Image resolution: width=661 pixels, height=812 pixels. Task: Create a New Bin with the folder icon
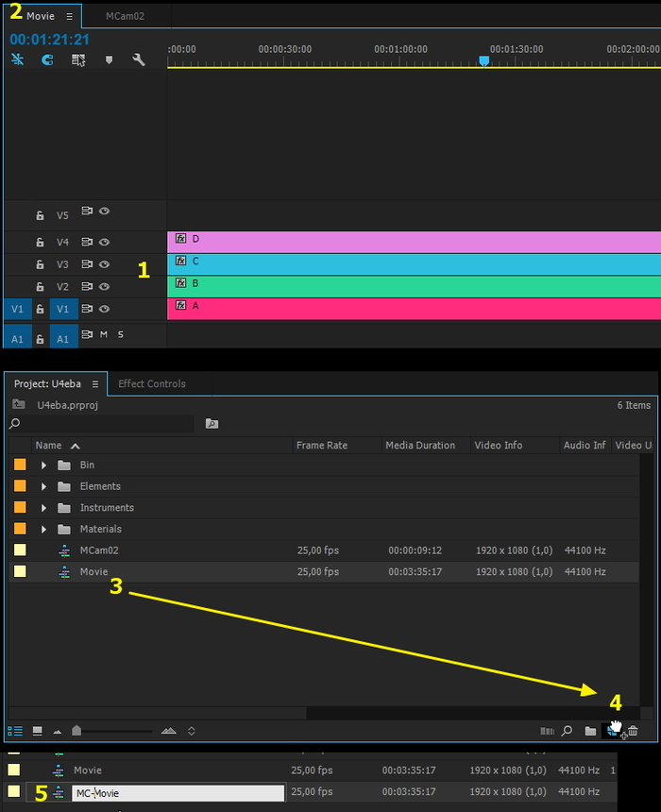point(590,731)
